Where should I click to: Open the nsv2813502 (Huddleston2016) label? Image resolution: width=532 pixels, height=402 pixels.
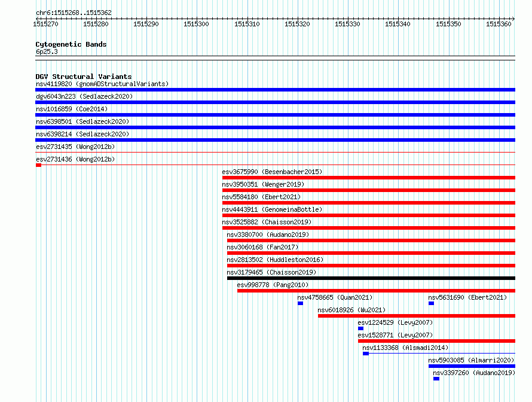[x=275, y=260]
